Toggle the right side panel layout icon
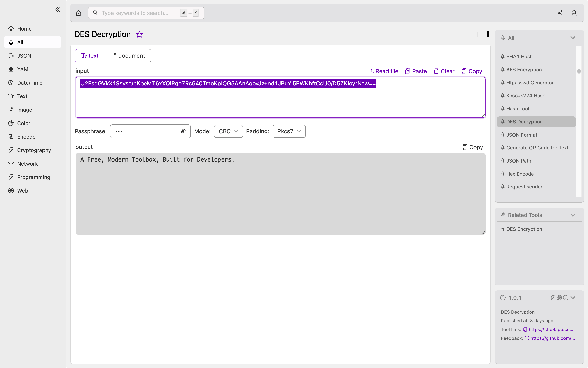Image resolution: width=588 pixels, height=368 pixels. click(x=486, y=34)
